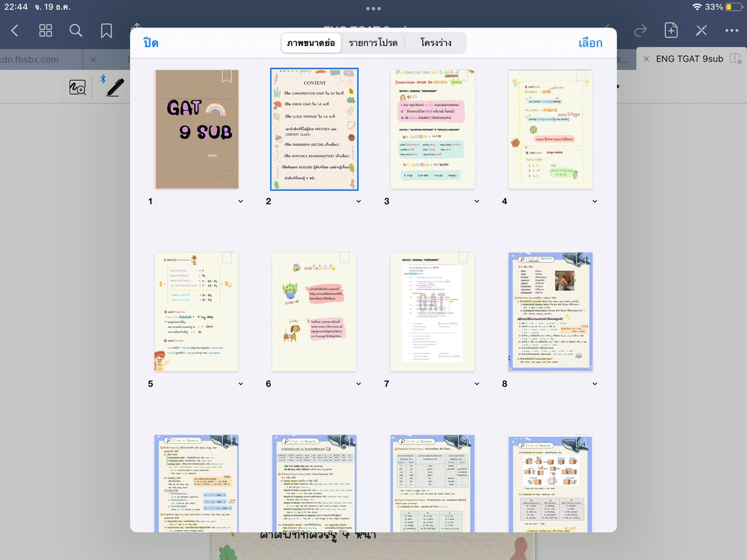Viewport: 747px width, 560px height.
Task: Open fourth thumbnail in third row
Action: [551, 483]
